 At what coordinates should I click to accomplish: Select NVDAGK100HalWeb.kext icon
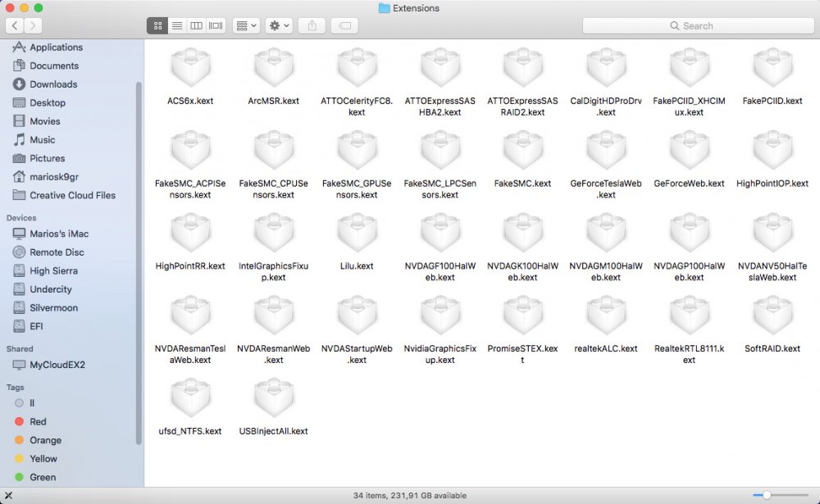coord(523,234)
